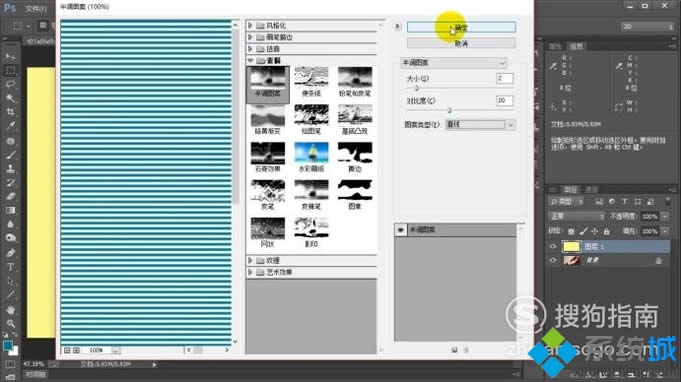Select the Clone Stamp tool
Screen dimensions: 681x382
tap(10, 168)
